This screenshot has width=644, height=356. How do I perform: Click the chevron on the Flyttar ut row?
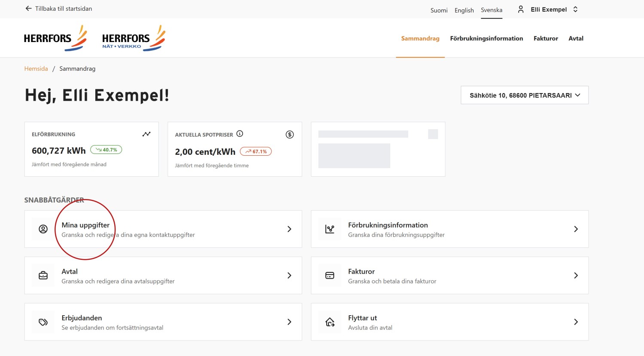tap(576, 322)
